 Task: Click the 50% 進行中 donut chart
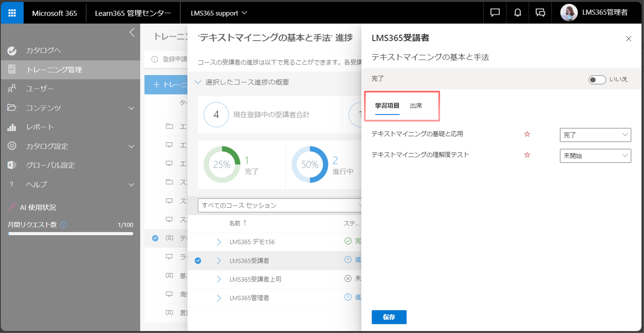tap(310, 165)
